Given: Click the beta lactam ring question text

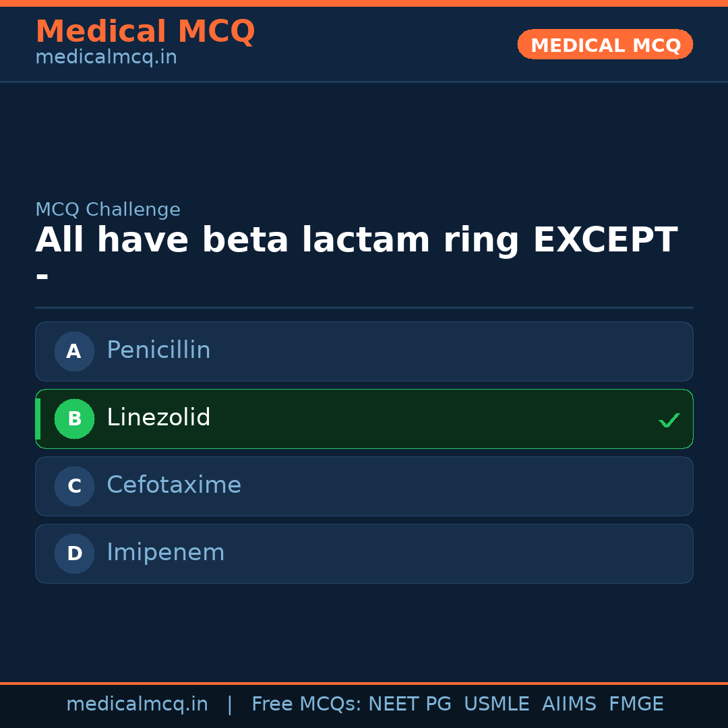Looking at the screenshot, I should 356,241.
